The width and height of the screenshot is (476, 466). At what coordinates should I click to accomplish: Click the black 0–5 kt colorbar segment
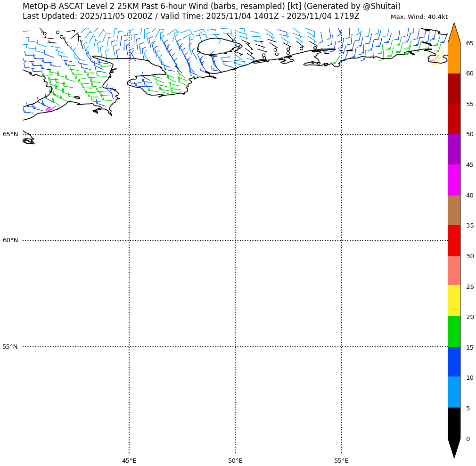454,423
